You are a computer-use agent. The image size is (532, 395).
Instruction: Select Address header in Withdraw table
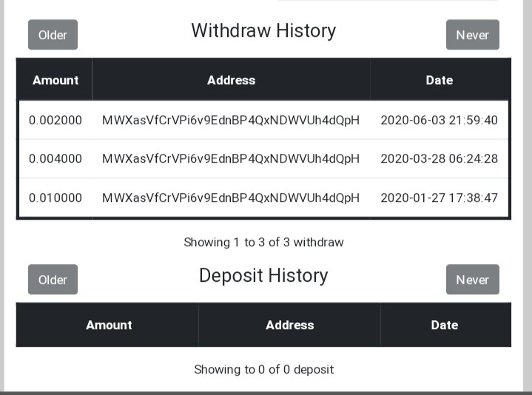point(231,80)
